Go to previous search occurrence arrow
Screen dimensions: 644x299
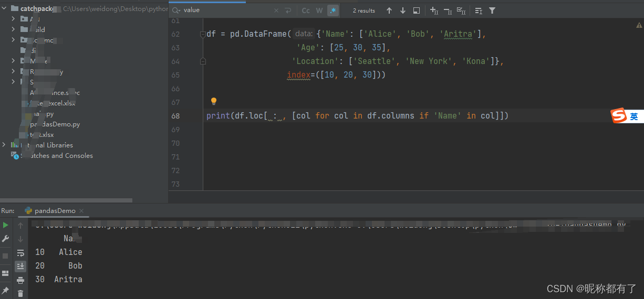pos(389,10)
